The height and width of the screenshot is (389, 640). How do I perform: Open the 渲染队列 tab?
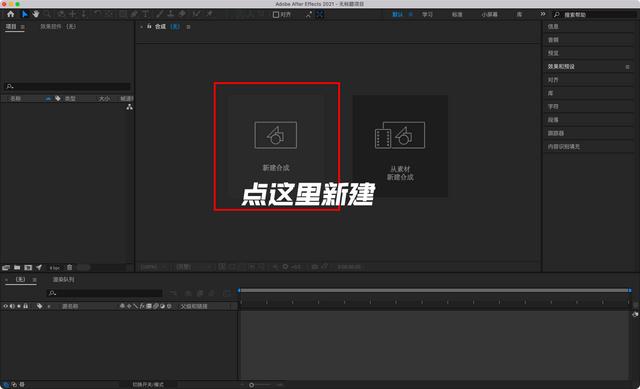[63, 280]
